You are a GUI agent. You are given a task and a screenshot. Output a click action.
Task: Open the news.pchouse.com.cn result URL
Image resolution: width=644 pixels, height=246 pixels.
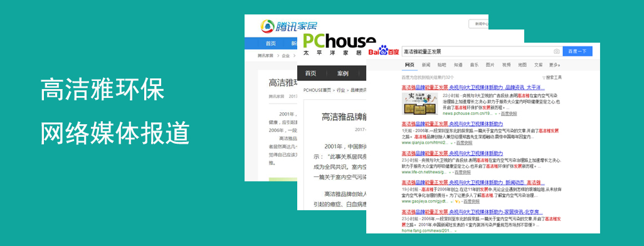(x=467, y=114)
